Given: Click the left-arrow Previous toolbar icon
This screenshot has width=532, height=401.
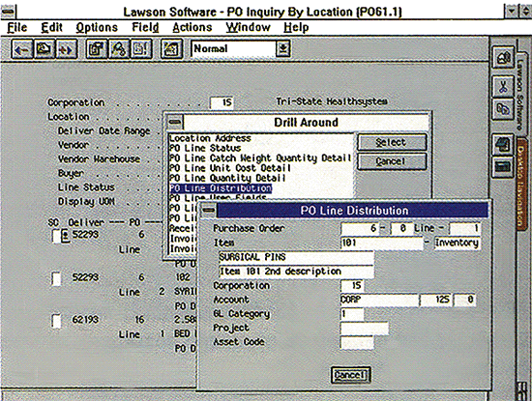Looking at the screenshot, I should coord(22,49).
